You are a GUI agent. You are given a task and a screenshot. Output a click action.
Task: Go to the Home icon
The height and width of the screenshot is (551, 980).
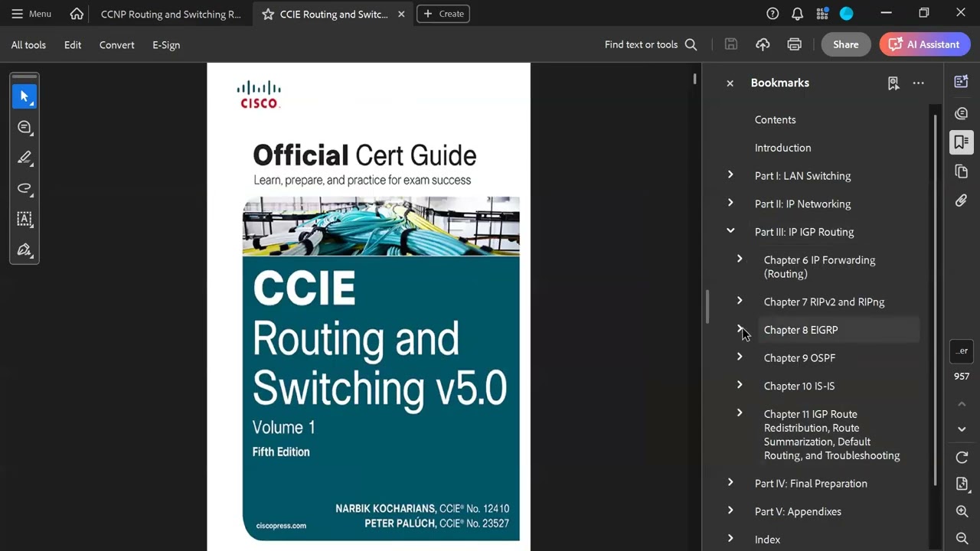click(77, 14)
